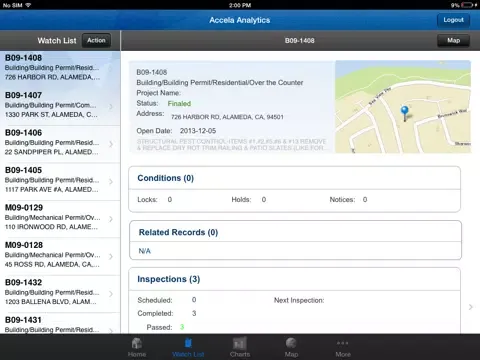Select record B09-1431 in watch list
480x360 pixels.
(60, 323)
